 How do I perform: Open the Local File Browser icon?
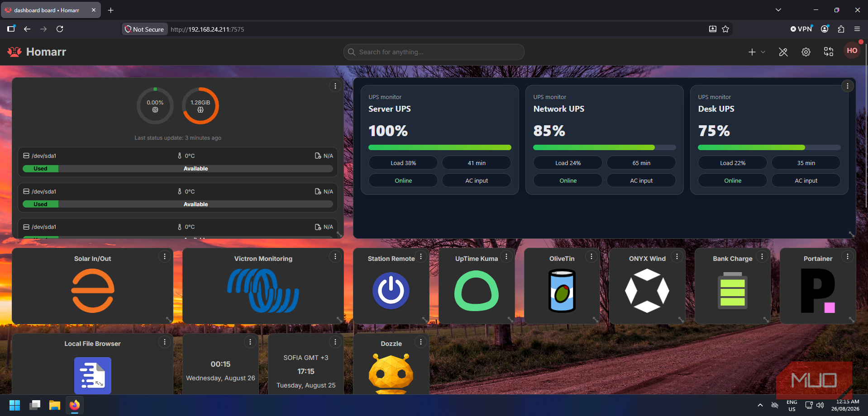coord(93,375)
